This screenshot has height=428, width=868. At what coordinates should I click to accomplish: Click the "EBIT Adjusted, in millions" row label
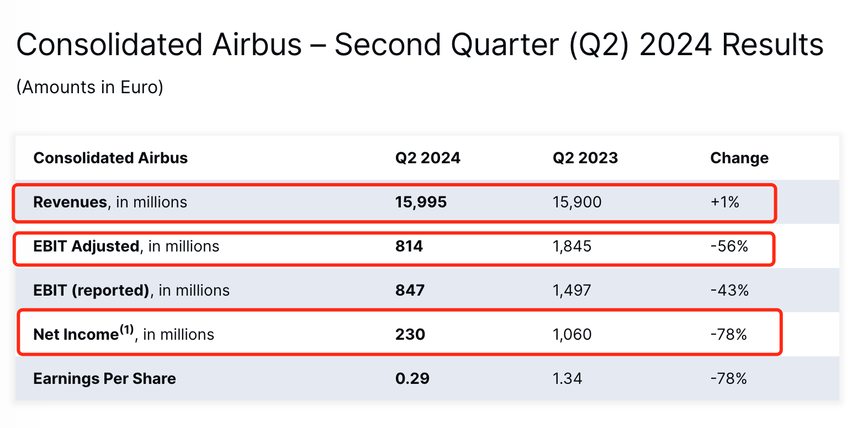coord(126,247)
